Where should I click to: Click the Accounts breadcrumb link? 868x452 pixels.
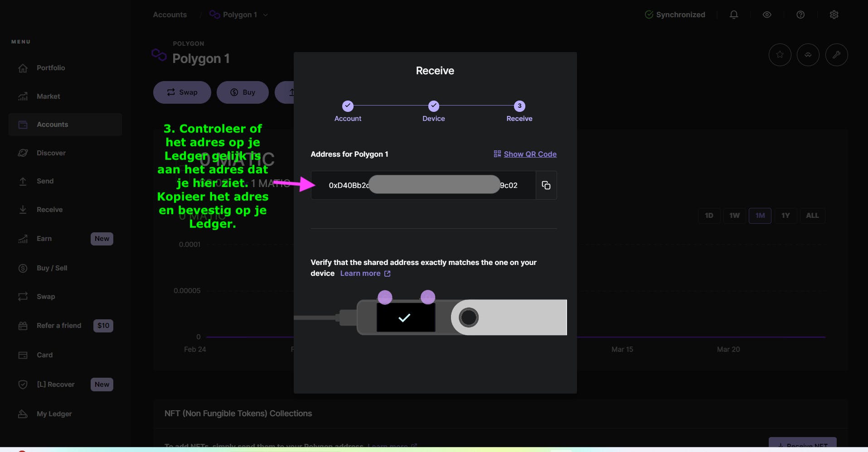tap(170, 15)
